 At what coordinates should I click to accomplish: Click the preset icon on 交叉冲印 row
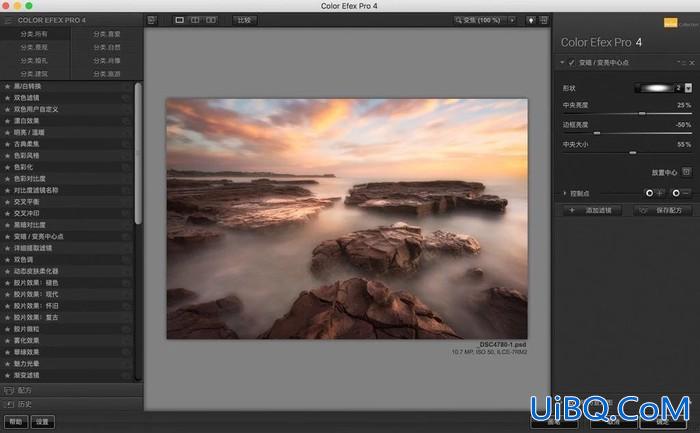(x=125, y=213)
